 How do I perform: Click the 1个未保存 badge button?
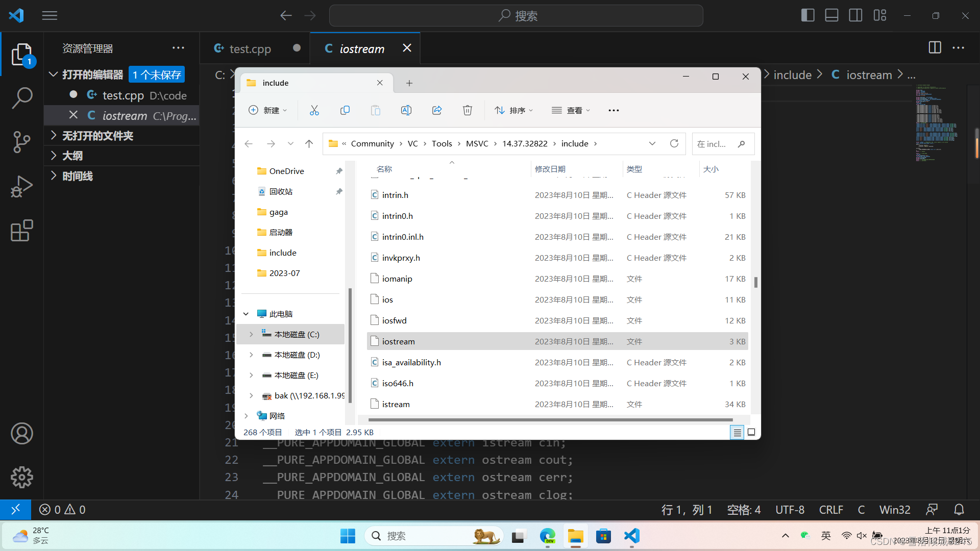[156, 74]
